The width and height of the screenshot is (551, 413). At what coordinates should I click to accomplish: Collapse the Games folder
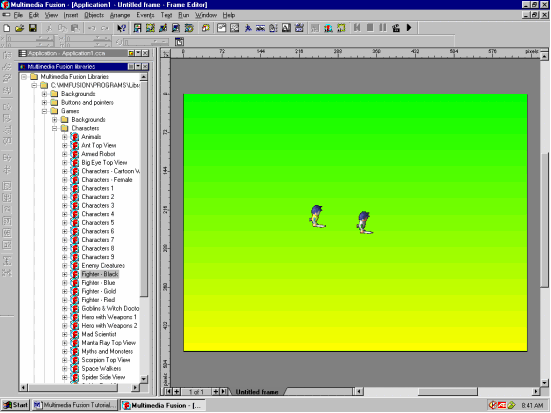coord(45,111)
